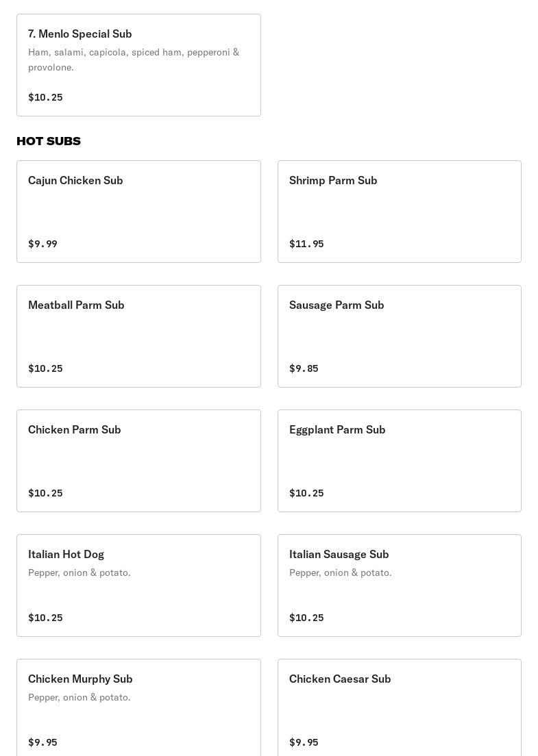This screenshot has width=538, height=756.
Task: Click the HOT SUBS section heading
Action: point(49,141)
